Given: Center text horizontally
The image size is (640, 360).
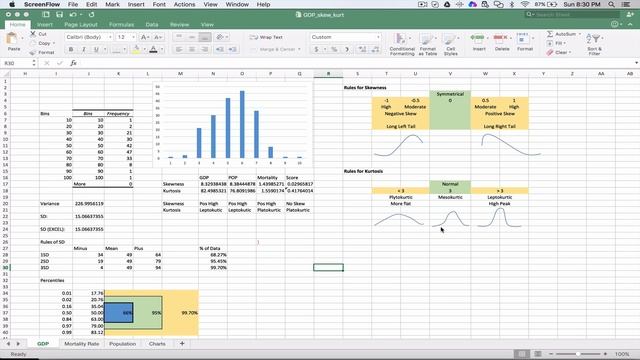Looking at the screenshot, I should (x=192, y=49).
